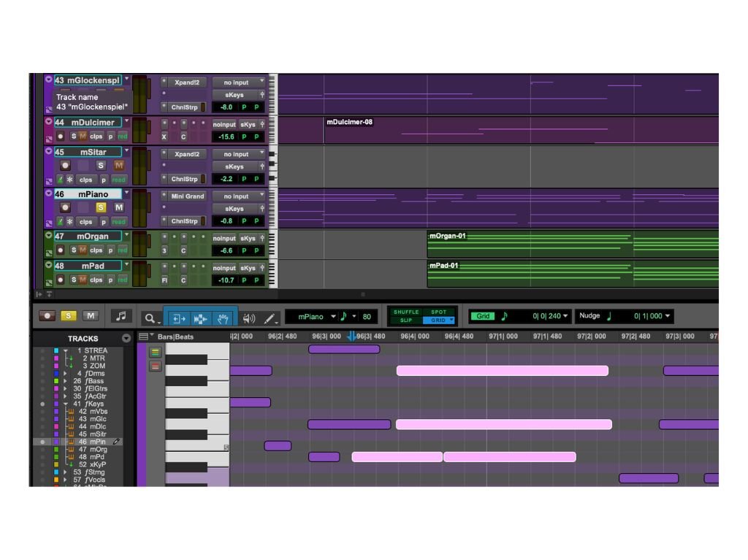Screen dimensions: 748x560
Task: Select the Scrubber speaker tool
Action: [x=248, y=318]
